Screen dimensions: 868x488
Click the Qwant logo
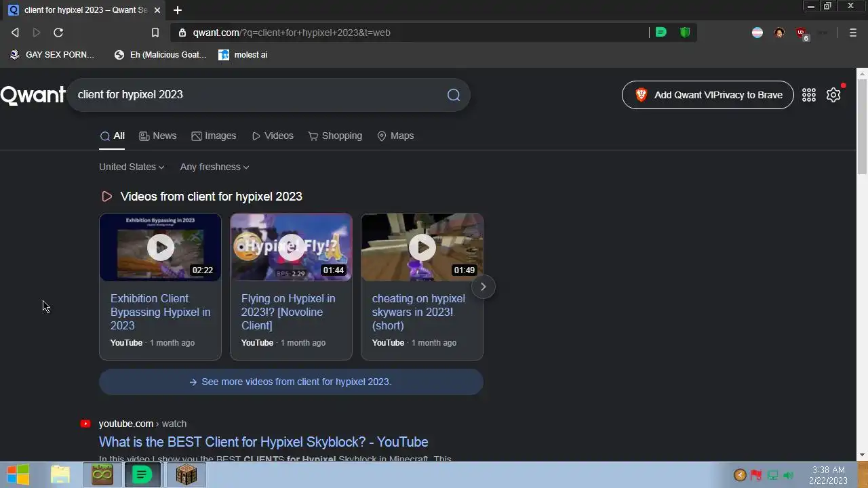33,95
